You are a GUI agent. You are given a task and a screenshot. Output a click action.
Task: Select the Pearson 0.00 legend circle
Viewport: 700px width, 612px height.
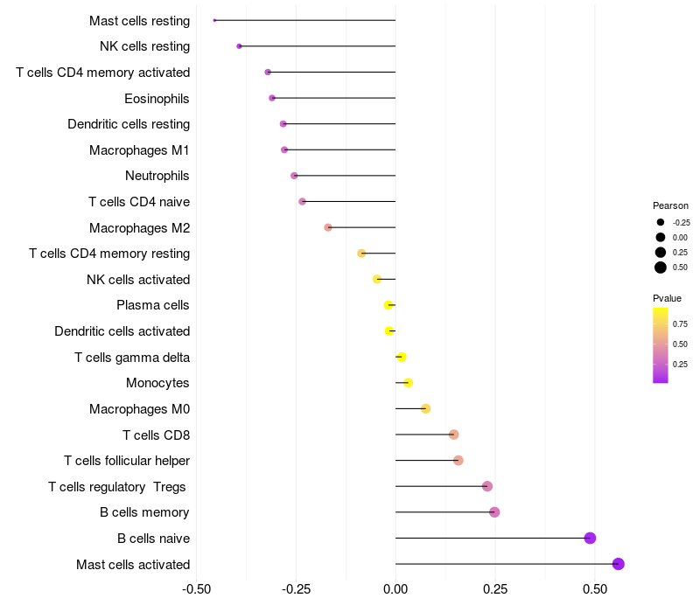(x=661, y=237)
